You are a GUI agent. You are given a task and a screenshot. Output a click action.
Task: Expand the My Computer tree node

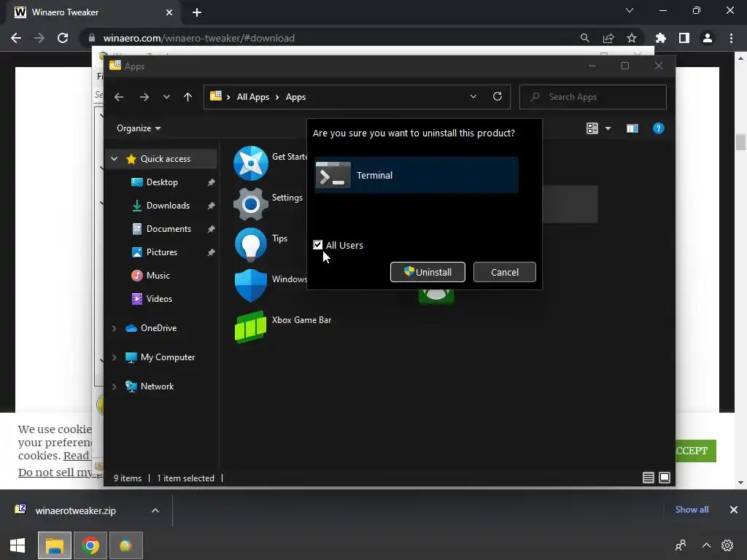[115, 357]
